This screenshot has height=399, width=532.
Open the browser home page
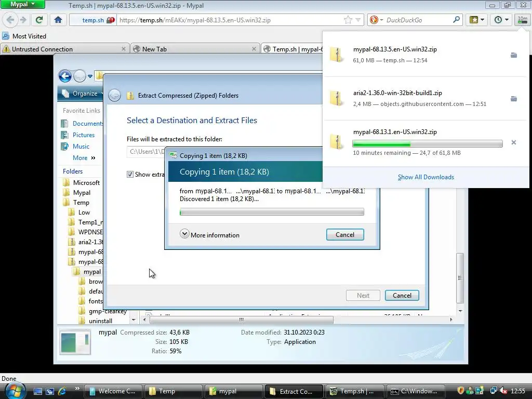58,20
